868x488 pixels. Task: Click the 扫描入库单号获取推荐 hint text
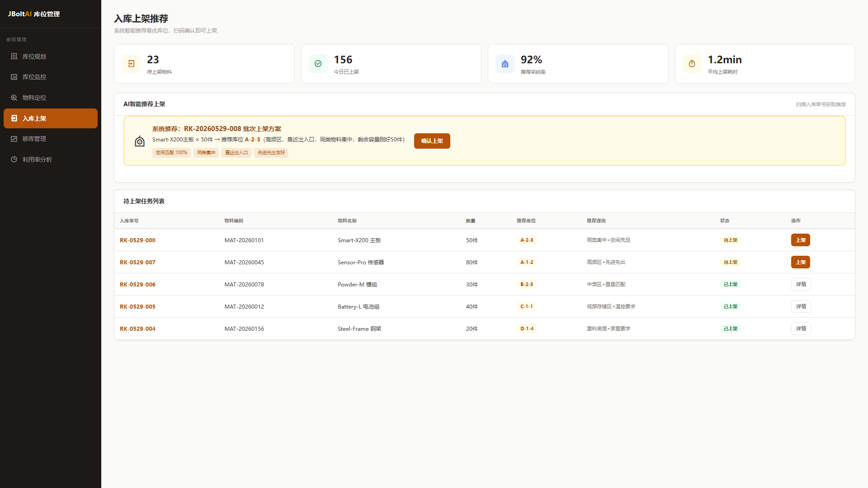tap(821, 104)
